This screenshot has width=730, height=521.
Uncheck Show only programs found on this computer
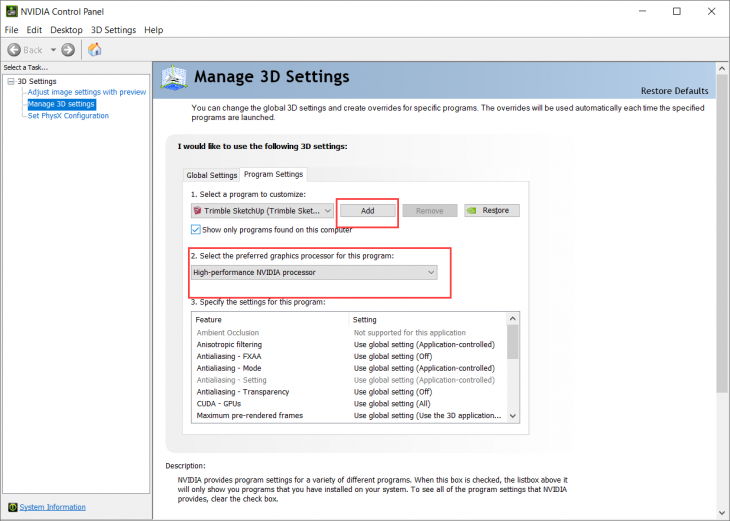[x=196, y=229]
